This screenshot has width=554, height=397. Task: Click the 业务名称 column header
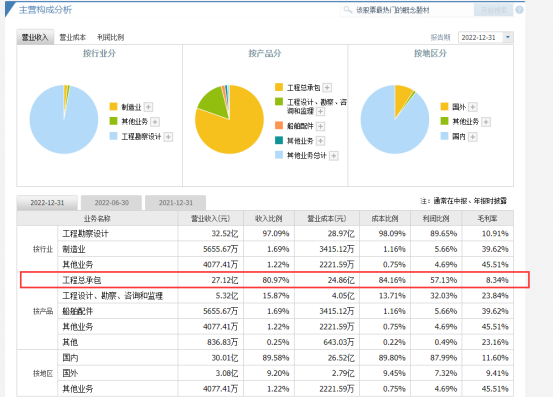pos(97,219)
